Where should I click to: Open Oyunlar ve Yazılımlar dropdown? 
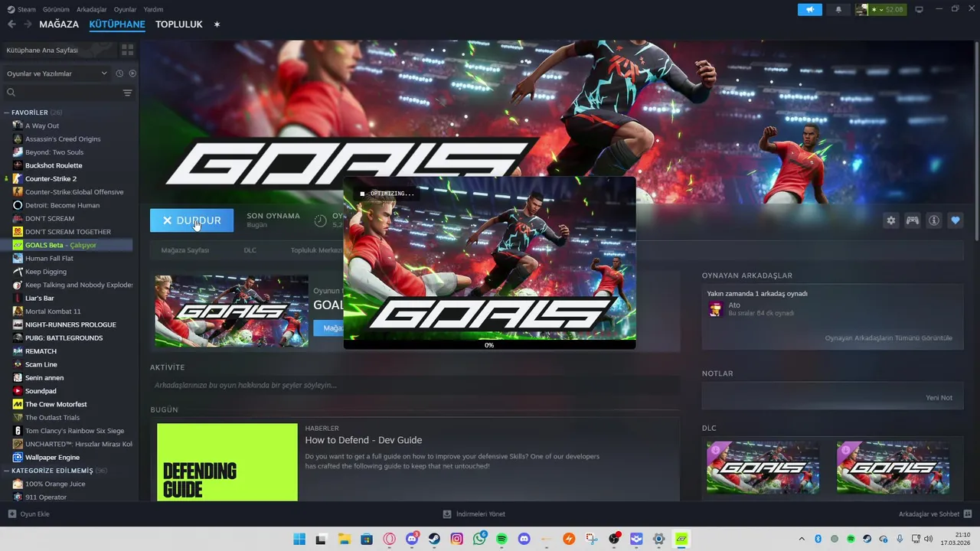57,73
